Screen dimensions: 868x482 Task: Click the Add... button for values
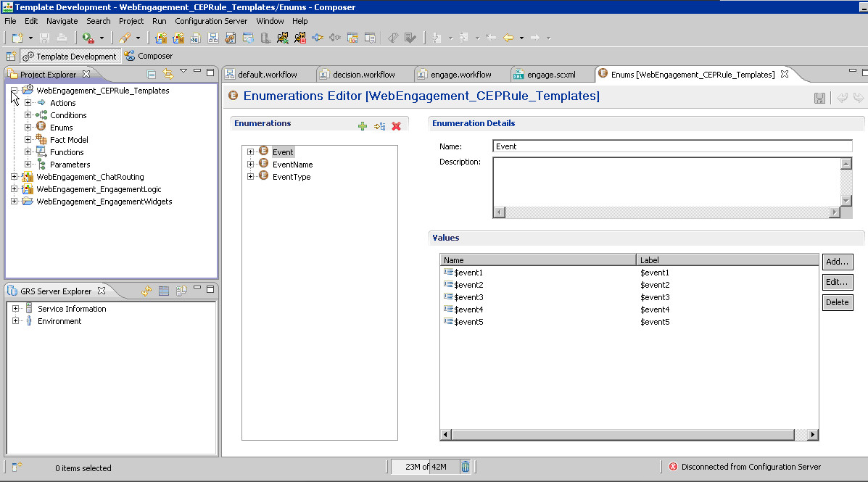(837, 262)
